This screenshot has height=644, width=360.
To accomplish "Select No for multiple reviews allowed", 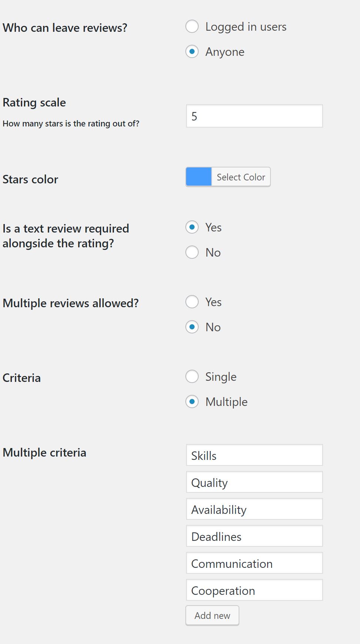I will (192, 327).
